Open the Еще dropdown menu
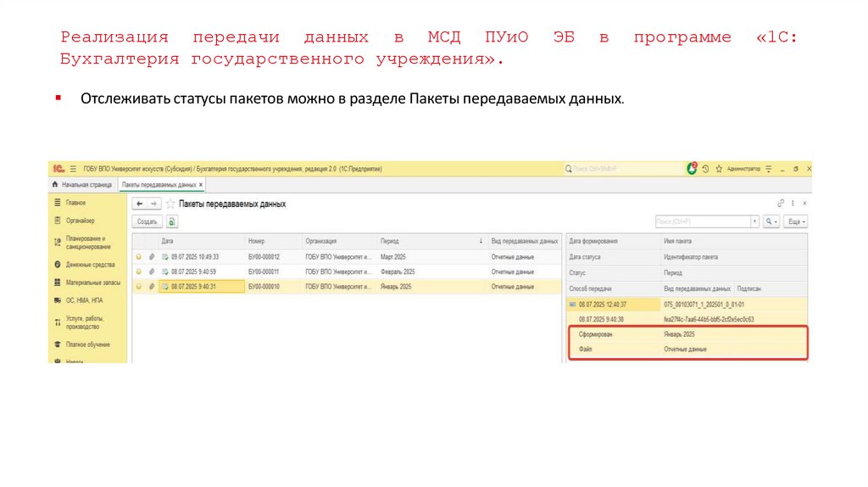The width and height of the screenshot is (868, 487). (795, 221)
